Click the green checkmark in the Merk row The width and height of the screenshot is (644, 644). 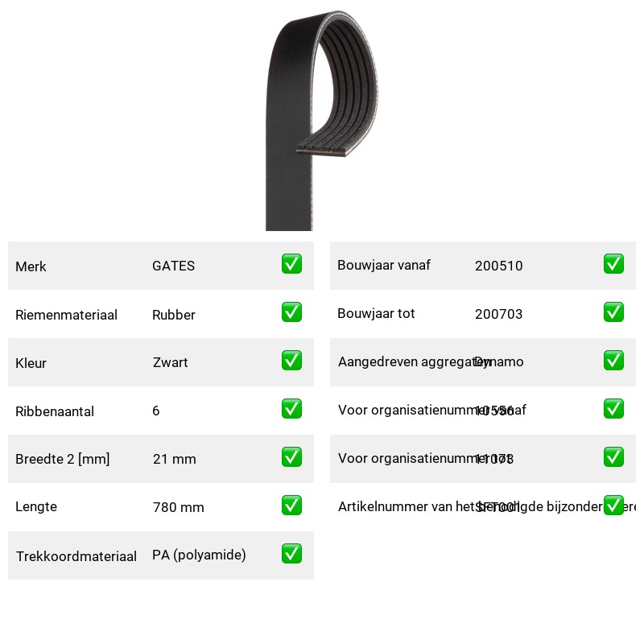tap(291, 264)
